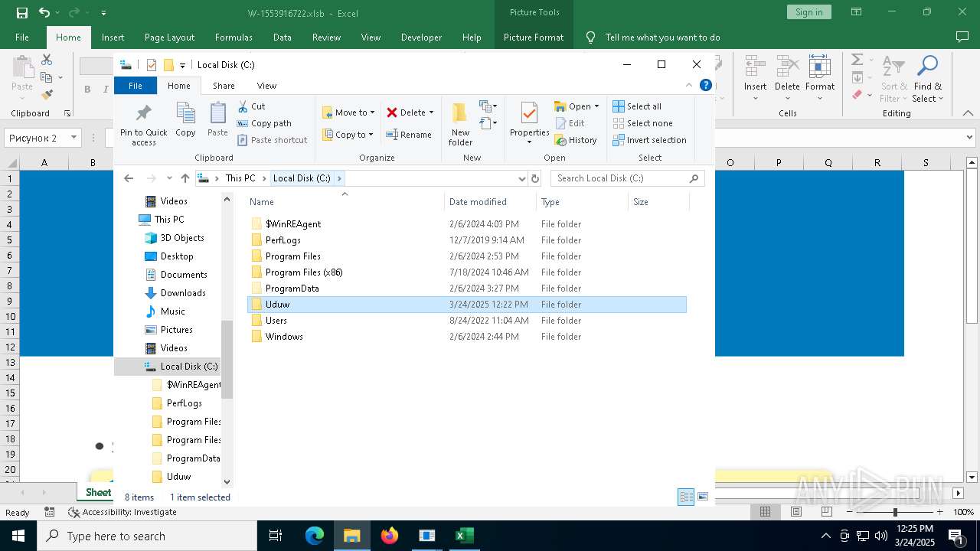
Task: Select 3D Objects in navigation pane
Action: click(182, 238)
